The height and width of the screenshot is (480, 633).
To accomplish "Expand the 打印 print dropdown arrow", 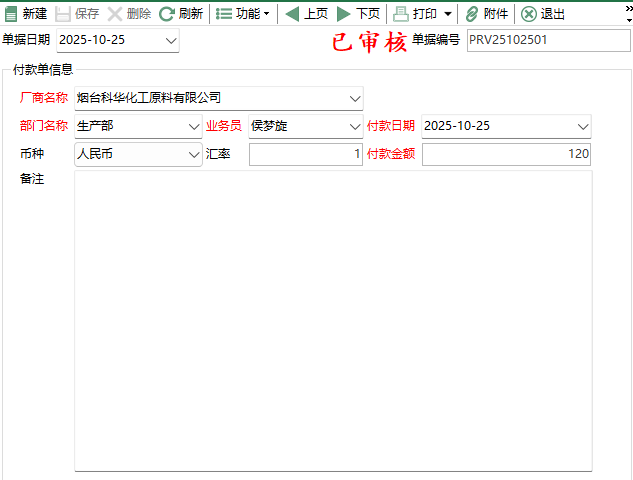I will 448,14.
